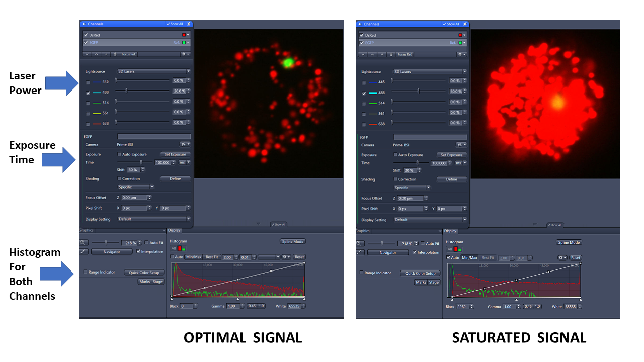The width and height of the screenshot is (644, 362).
Task: Click the pop-out icon on left Channels title bar
Action: [x=189, y=24]
